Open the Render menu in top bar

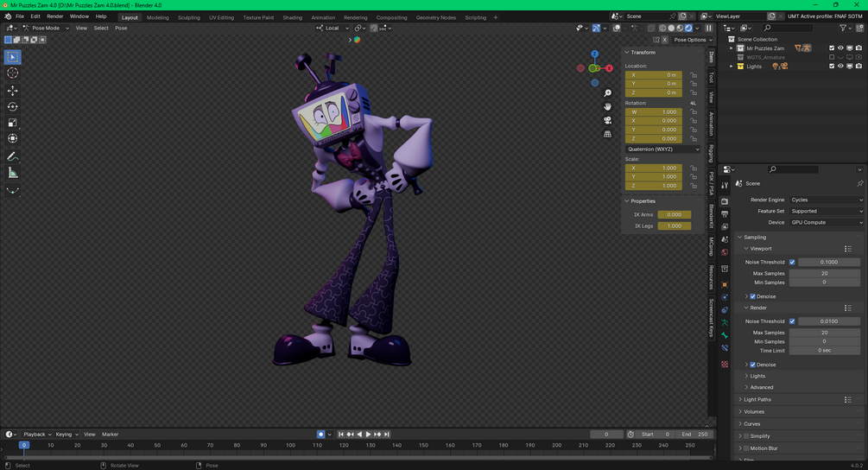pos(54,16)
